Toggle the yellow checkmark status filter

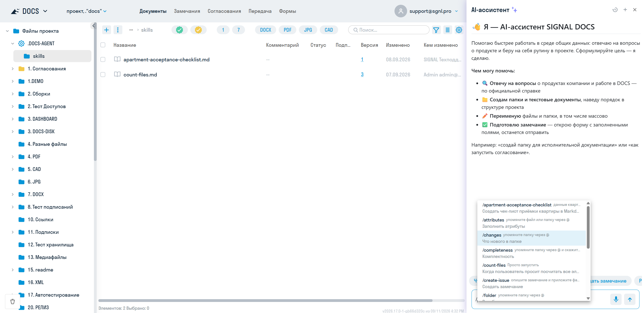point(198,30)
